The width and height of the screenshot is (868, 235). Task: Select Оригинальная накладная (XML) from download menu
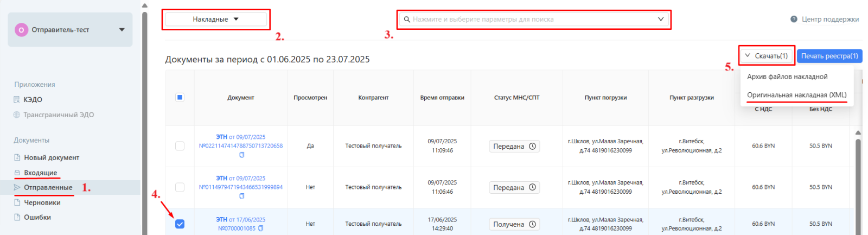(x=796, y=95)
